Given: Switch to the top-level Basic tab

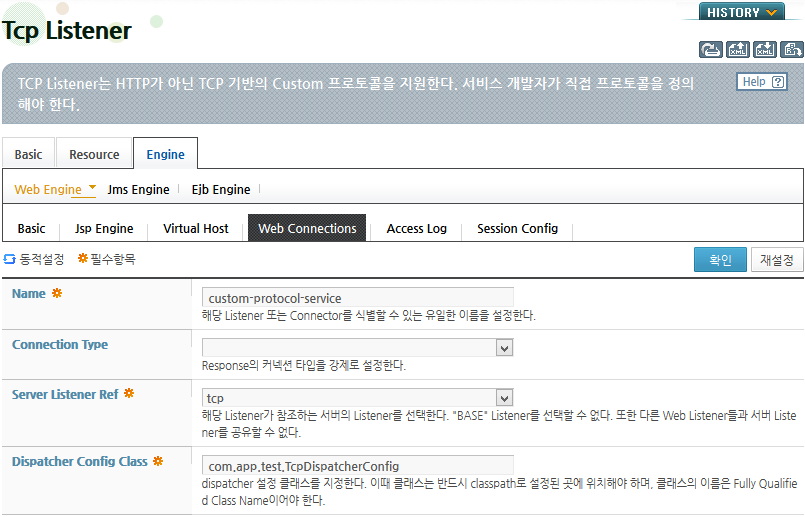Looking at the screenshot, I should tap(28, 154).
